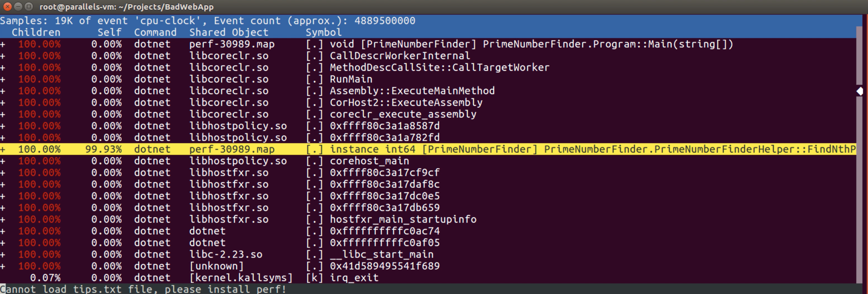Viewport: 868px width, 294px height.
Task: Expand the RunMain entry's plus marker
Action: pos(3,79)
